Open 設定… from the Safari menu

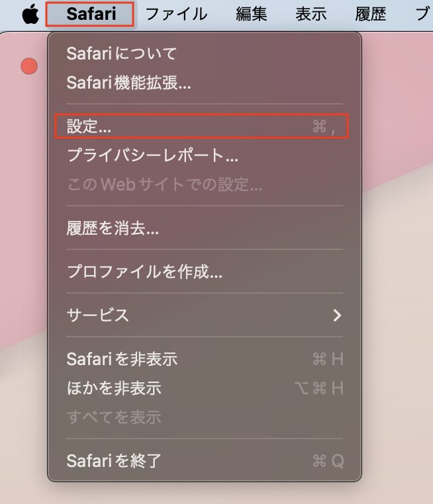(x=202, y=126)
